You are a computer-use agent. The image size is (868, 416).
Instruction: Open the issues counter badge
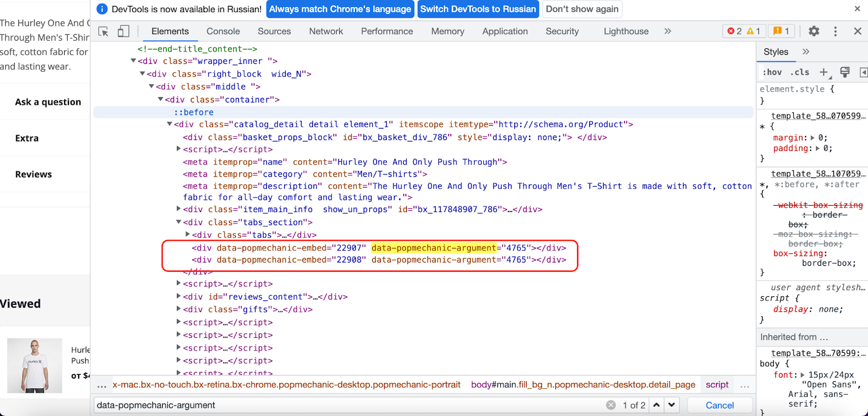point(781,31)
